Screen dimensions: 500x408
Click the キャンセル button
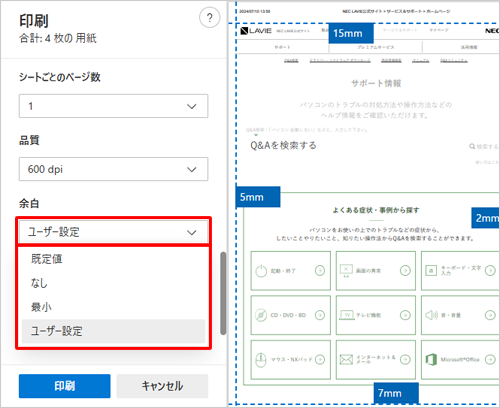tap(162, 386)
